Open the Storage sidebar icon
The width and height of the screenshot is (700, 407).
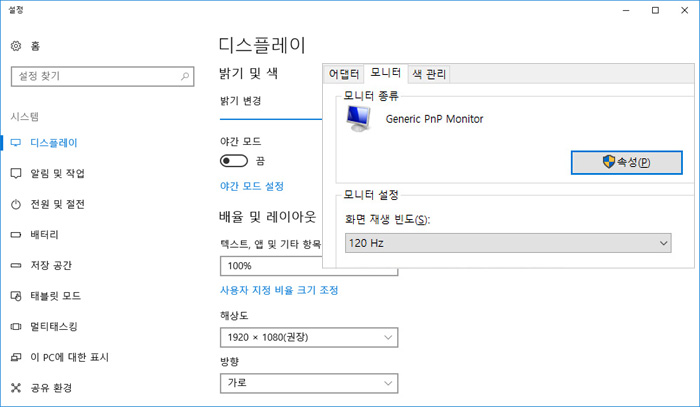point(15,265)
